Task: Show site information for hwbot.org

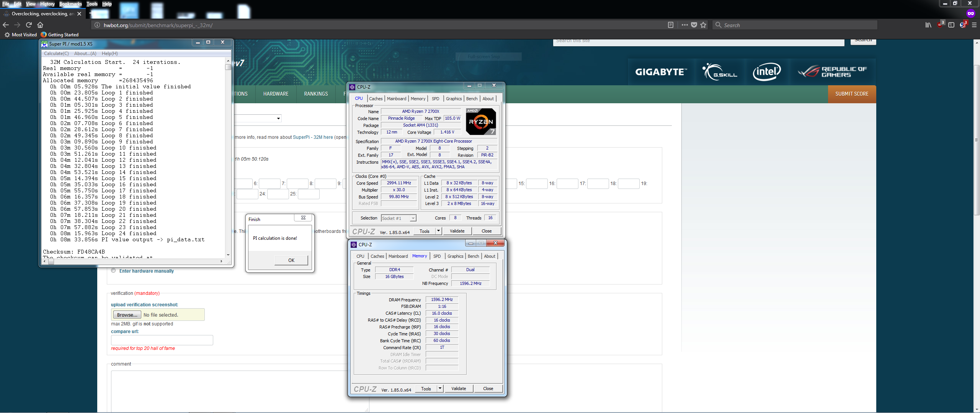Action: click(x=97, y=25)
